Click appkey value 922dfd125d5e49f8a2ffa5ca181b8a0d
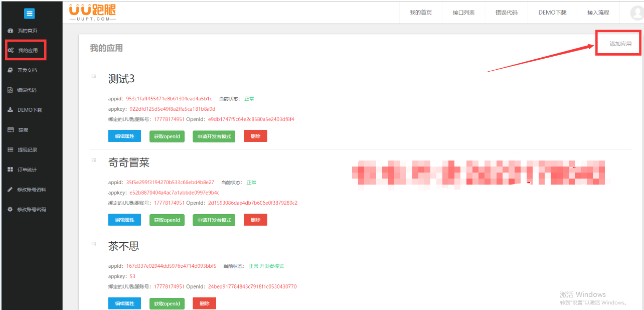Screen dimensions: 644x310 (x=173, y=109)
